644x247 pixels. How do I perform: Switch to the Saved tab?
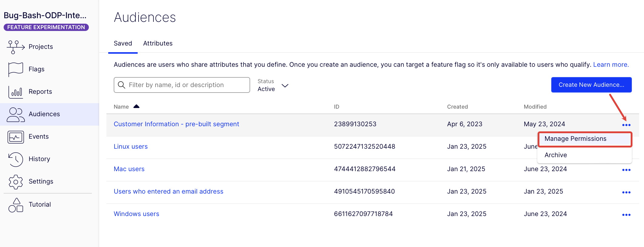click(123, 43)
